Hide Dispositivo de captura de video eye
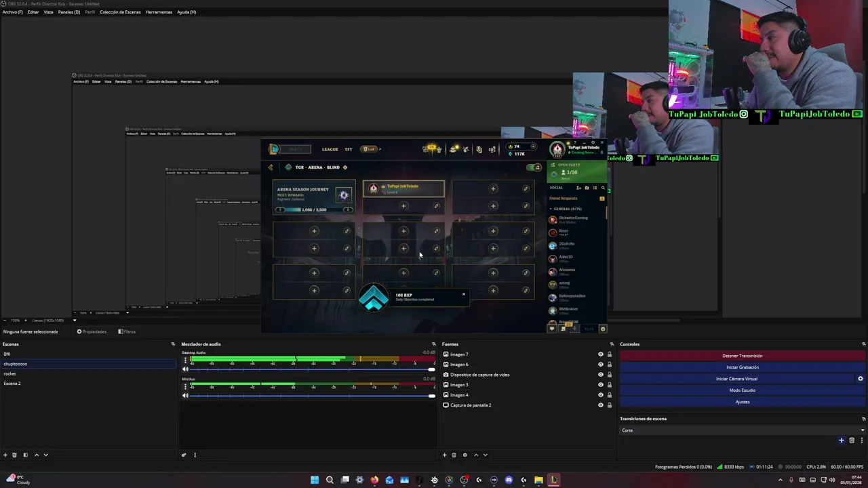This screenshot has width=868, height=488. [600, 375]
